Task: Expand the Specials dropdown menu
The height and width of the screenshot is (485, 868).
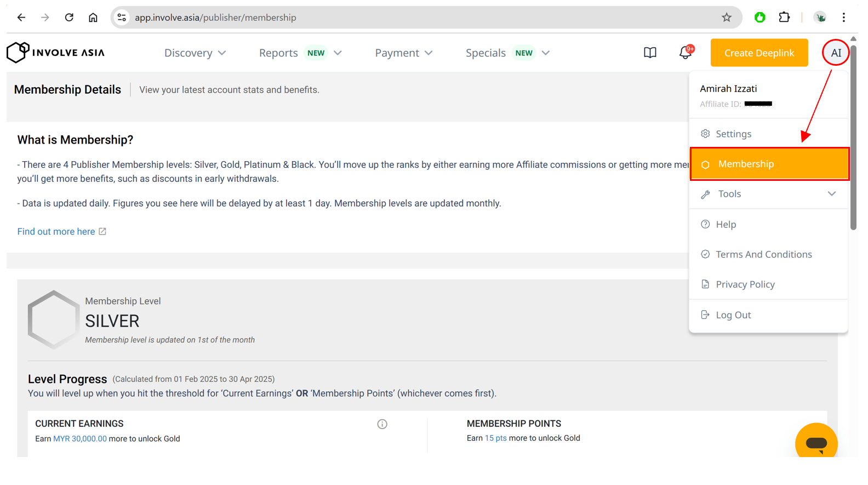Action: tap(508, 53)
